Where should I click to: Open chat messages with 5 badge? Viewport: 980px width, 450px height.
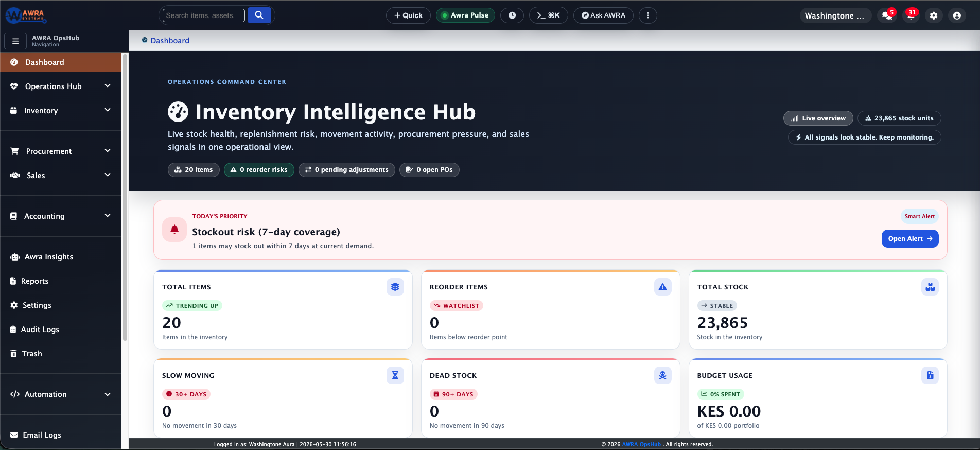[x=887, y=15]
